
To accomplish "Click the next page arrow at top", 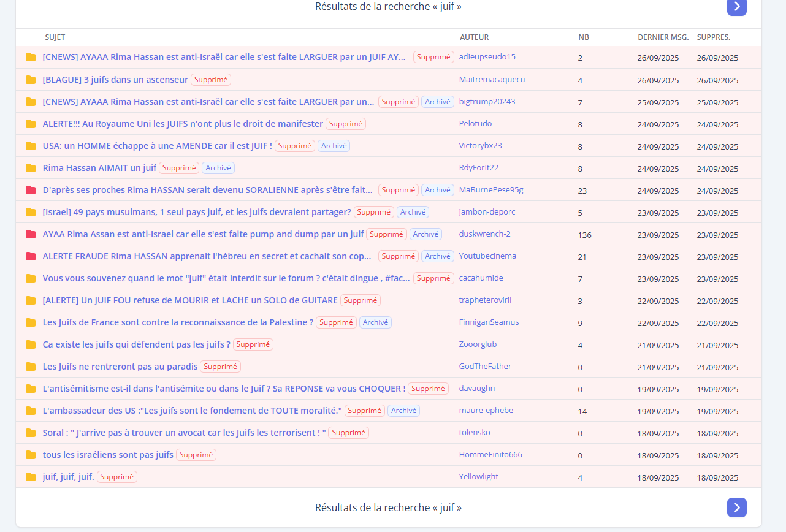I will coord(736,7).
